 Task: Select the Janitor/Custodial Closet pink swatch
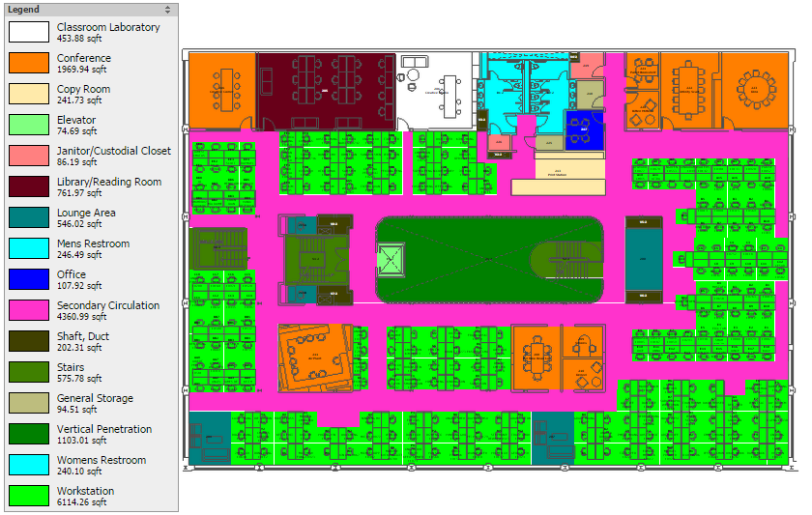tap(29, 156)
